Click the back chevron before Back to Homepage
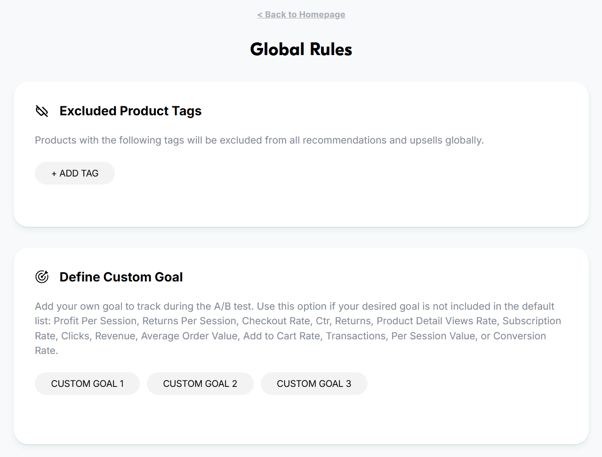 point(260,15)
